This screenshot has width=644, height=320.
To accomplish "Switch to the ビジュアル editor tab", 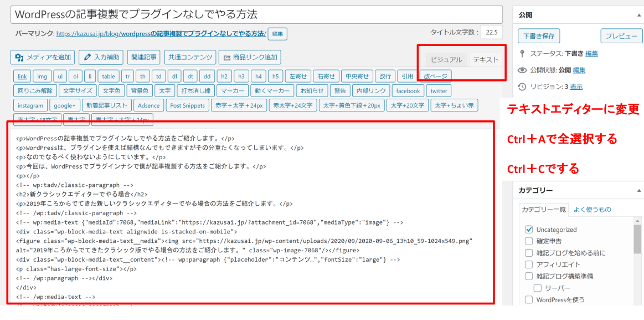I will [446, 60].
